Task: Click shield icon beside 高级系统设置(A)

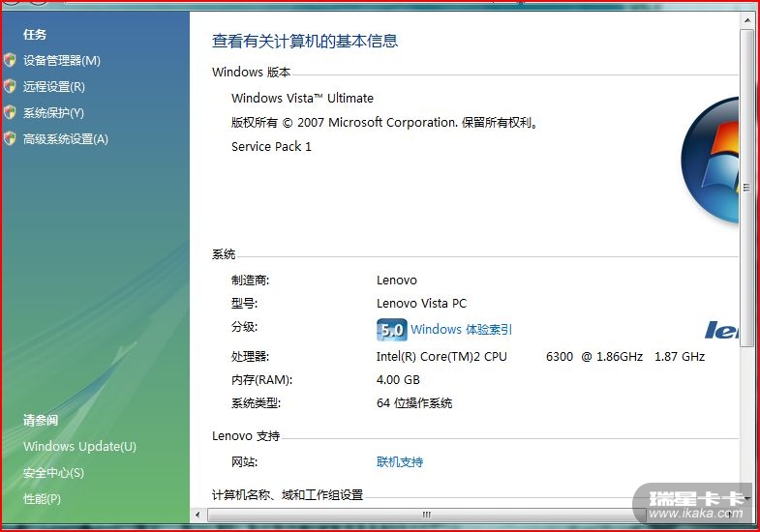Action: (x=10, y=139)
